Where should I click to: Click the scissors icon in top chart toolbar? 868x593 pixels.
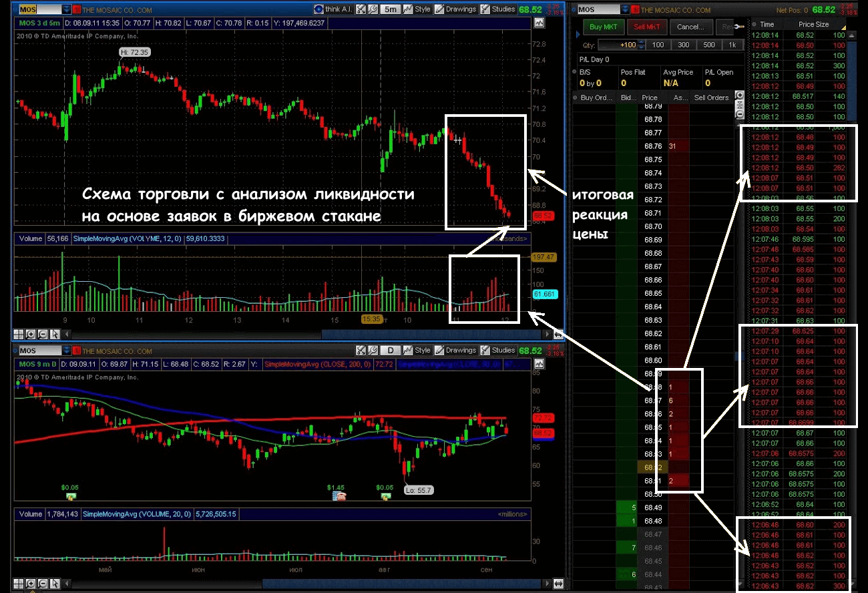pos(361,9)
